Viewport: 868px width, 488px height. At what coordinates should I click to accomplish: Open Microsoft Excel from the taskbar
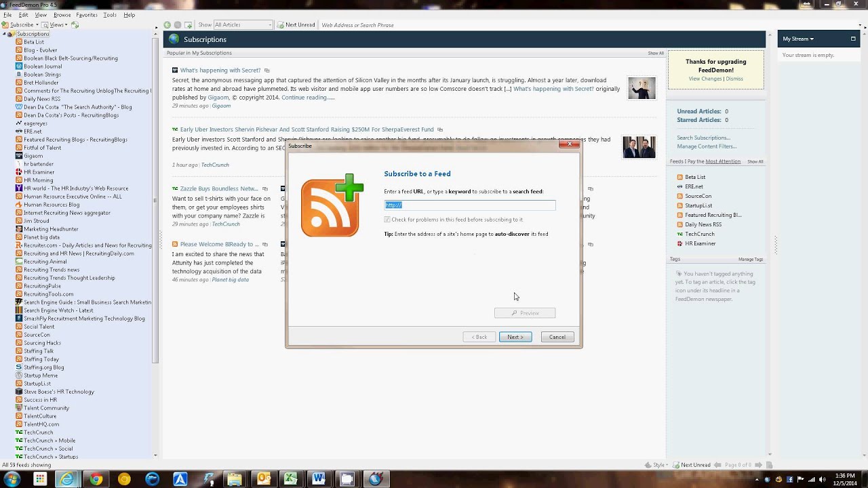click(x=290, y=479)
